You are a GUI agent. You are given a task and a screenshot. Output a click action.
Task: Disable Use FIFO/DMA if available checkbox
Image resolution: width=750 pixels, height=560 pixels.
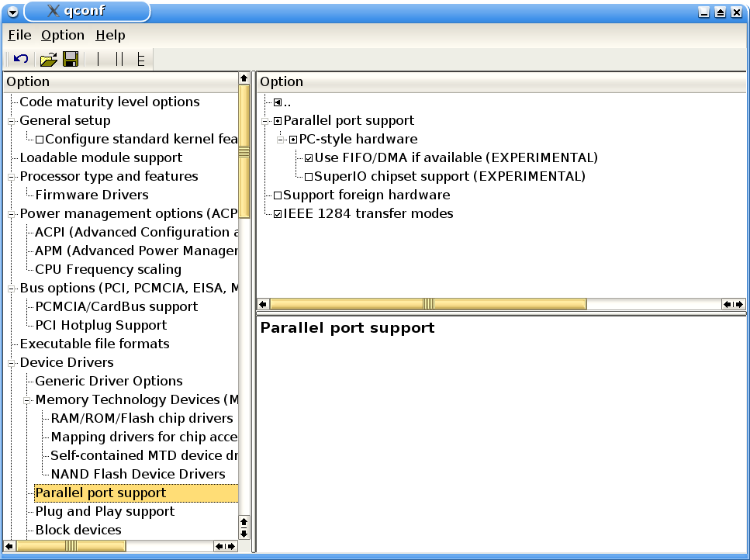click(x=309, y=158)
